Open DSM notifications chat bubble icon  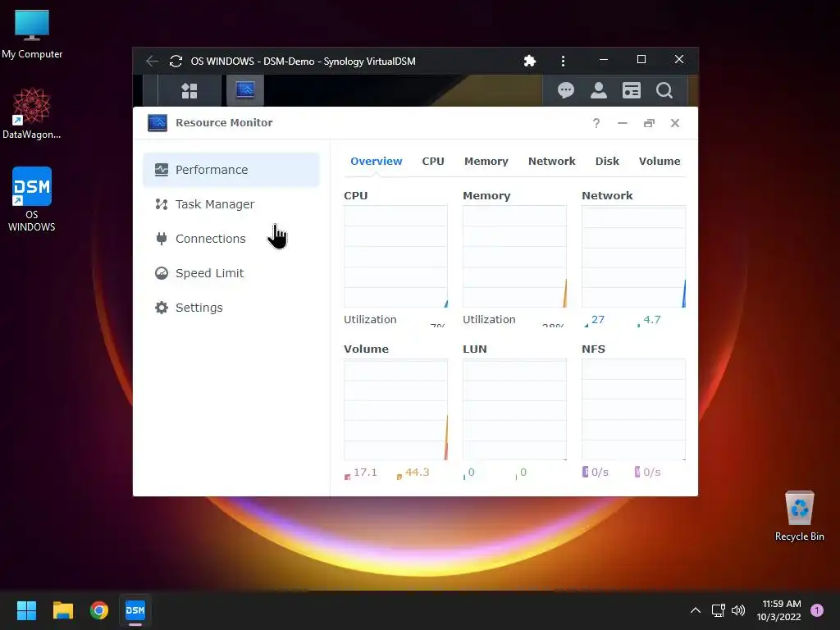pyautogui.click(x=566, y=90)
